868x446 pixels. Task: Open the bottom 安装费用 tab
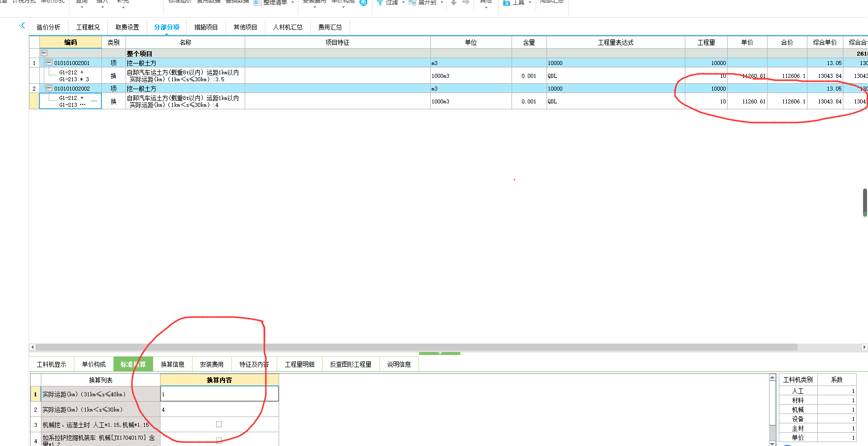tap(212, 364)
